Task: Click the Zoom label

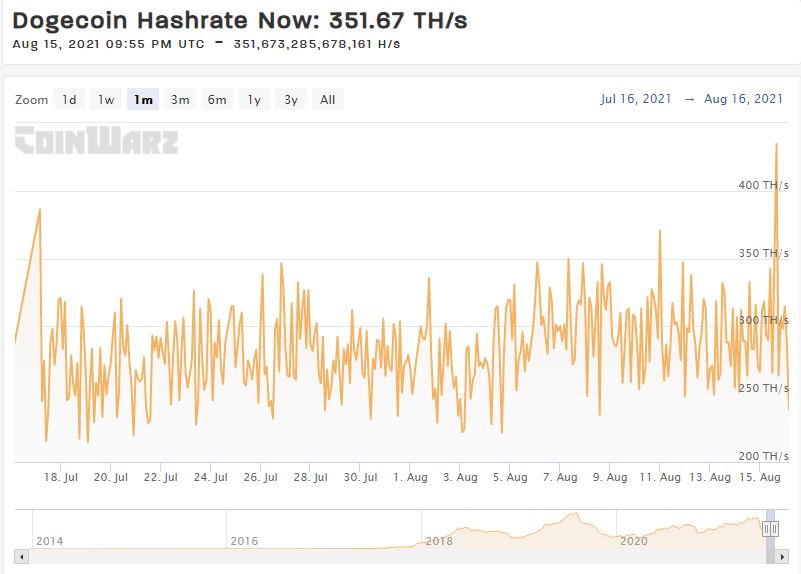Action: click(32, 100)
